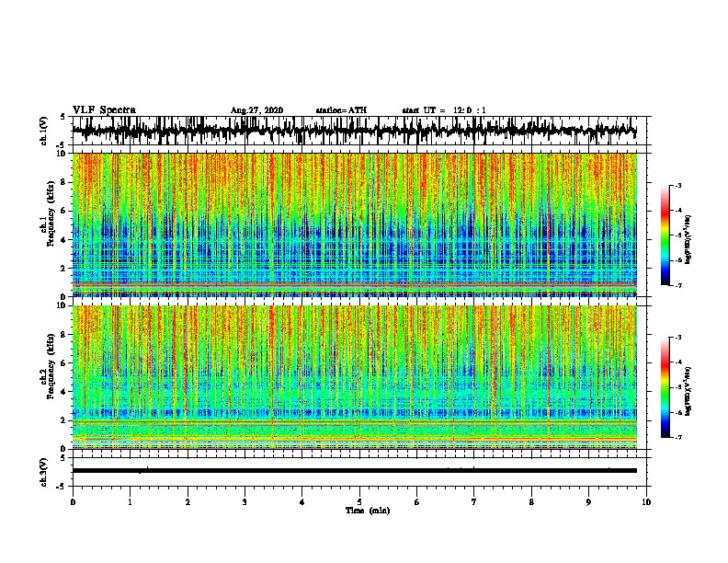
Task: Click the station=ATH label
Action: pos(341,110)
